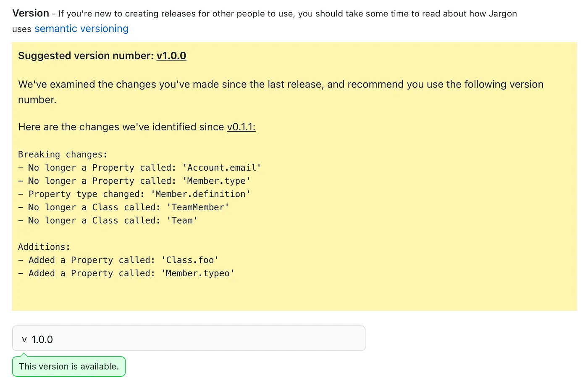Select the v0.1.1 release link
588x386 pixels.
(241, 127)
